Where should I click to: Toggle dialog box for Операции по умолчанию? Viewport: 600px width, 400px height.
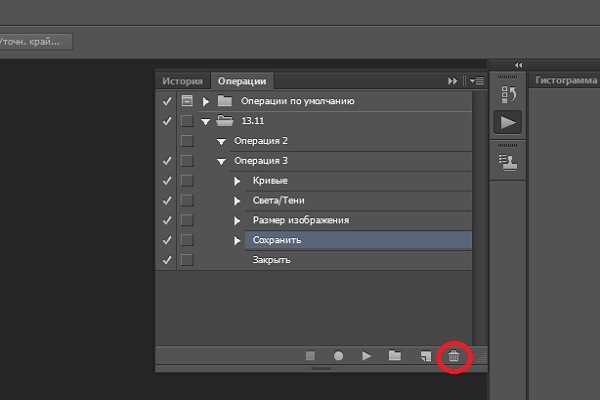tap(186, 101)
